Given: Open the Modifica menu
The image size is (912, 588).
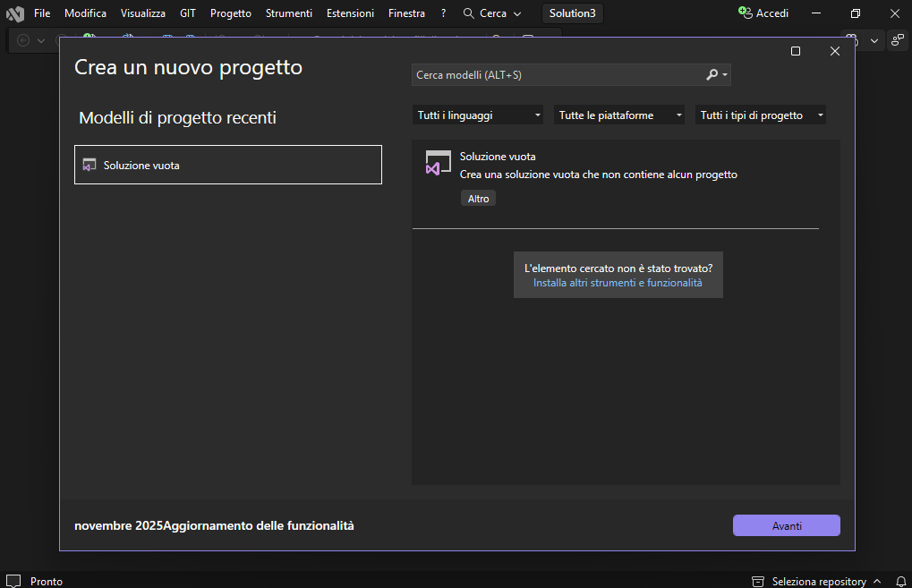Looking at the screenshot, I should (x=86, y=13).
